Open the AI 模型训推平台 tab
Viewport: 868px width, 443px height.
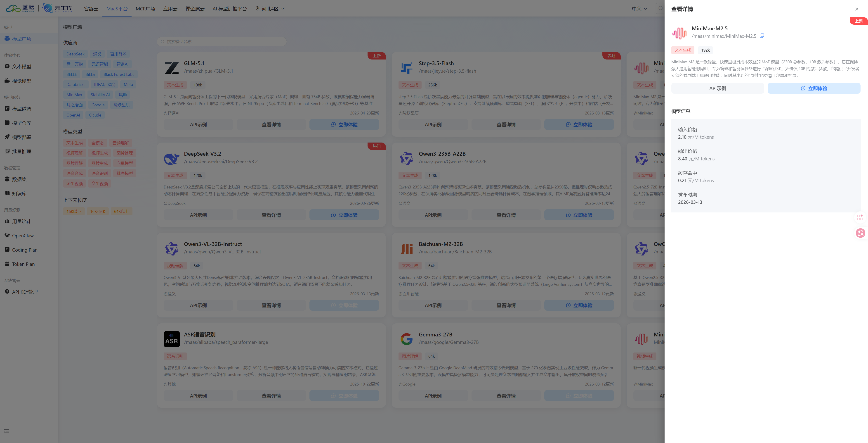coord(229,8)
